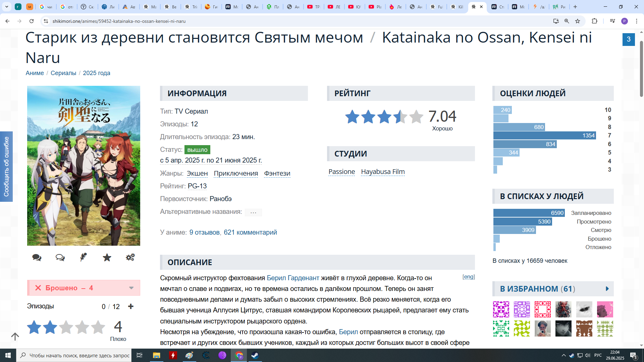Open the Сериалы breadcrumb link
644x362 pixels.
click(63, 73)
